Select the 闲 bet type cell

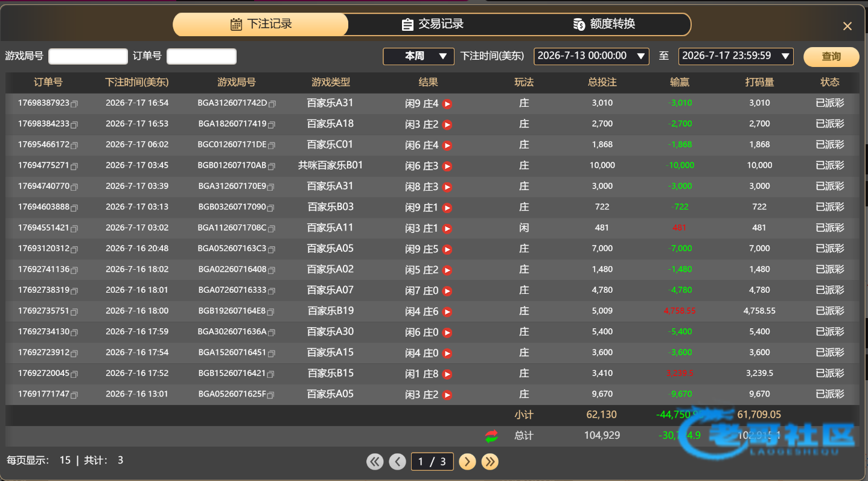524,228
